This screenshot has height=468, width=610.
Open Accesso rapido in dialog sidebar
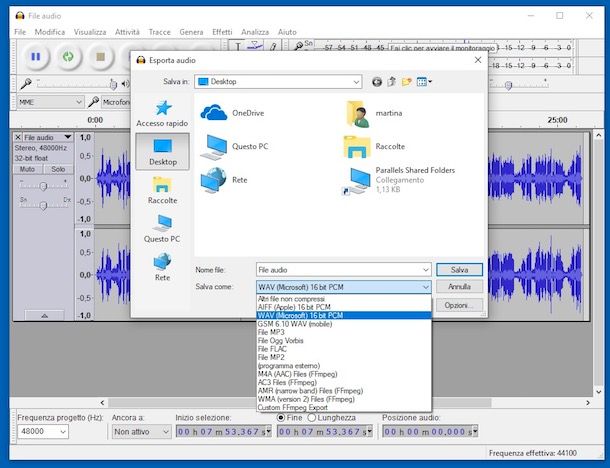click(x=162, y=114)
